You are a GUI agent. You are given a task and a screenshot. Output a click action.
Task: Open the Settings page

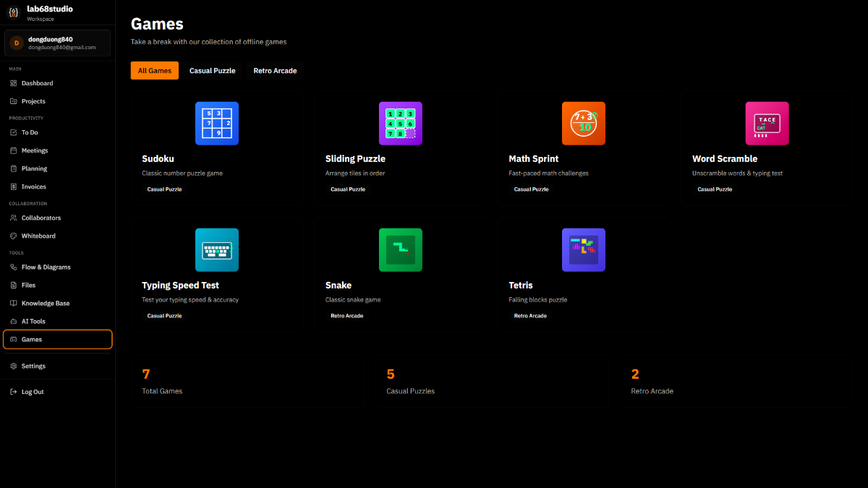[x=58, y=366]
